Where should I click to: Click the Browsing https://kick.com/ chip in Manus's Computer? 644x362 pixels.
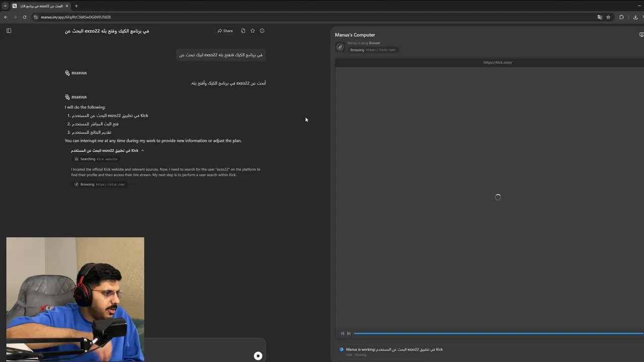pos(373,50)
